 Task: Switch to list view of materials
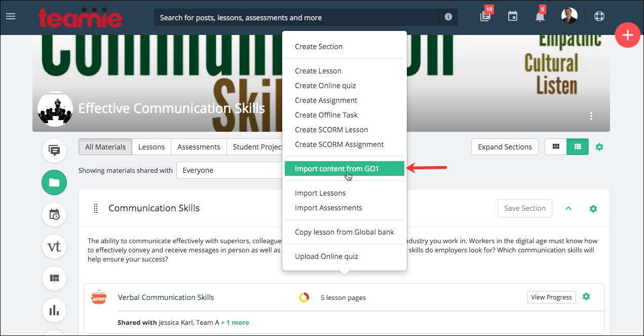[577, 147]
